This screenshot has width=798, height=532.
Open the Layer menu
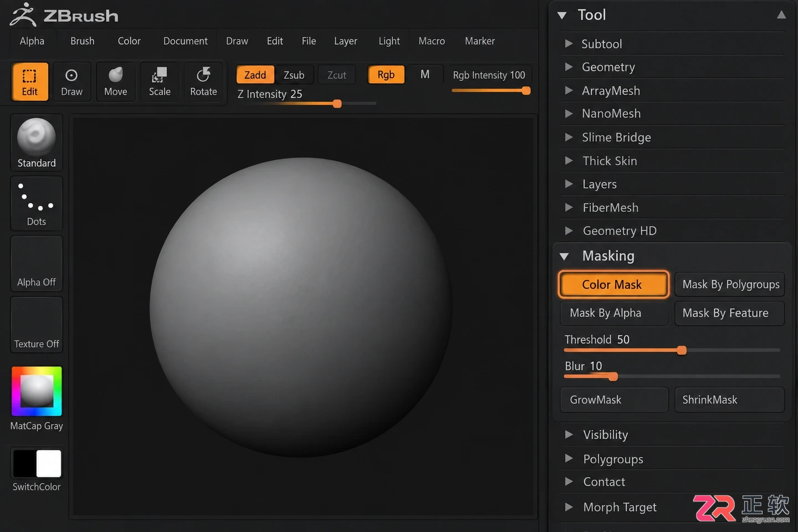[346, 41]
